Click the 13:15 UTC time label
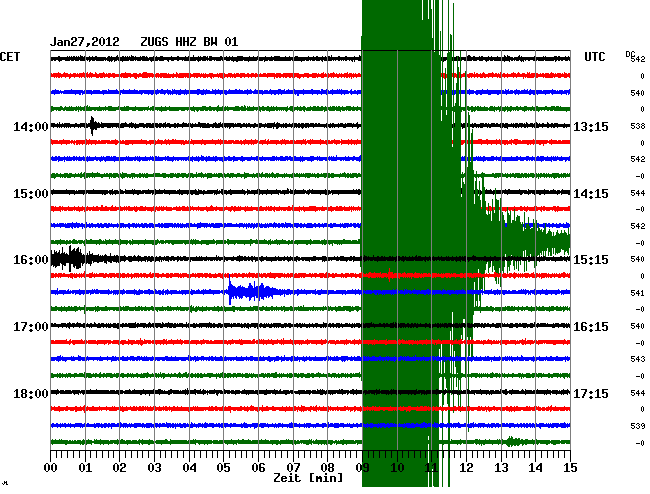Image resolution: width=650 pixels, height=494 pixels. (x=591, y=126)
